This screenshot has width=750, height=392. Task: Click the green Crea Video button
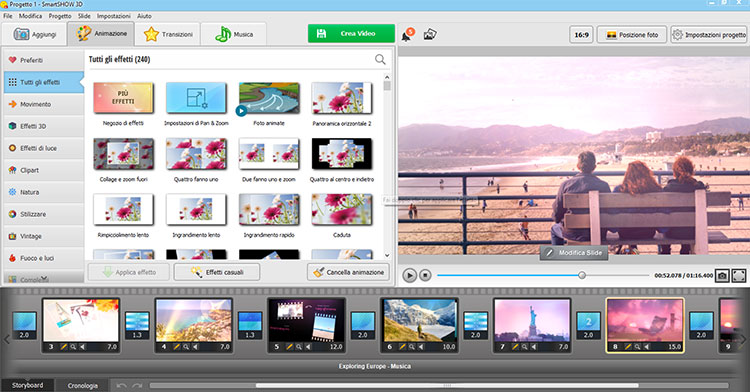352,33
